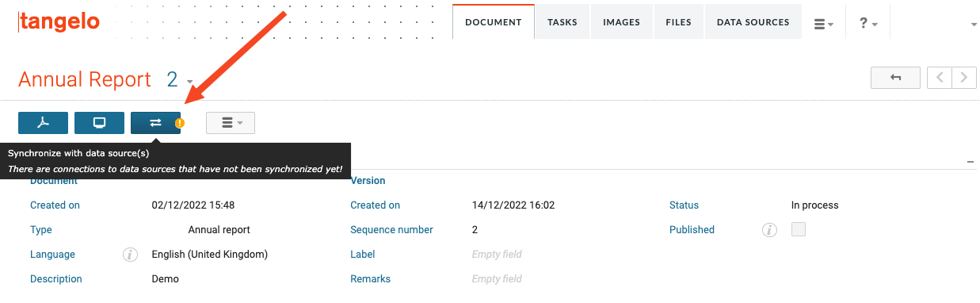Screen dimensions: 980x303
Task: Go to previous document with left chevron
Action: [x=940, y=78]
